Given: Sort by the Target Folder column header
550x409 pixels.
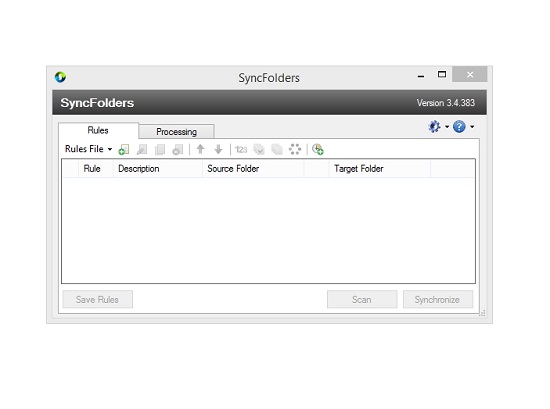Looking at the screenshot, I should click(x=380, y=169).
